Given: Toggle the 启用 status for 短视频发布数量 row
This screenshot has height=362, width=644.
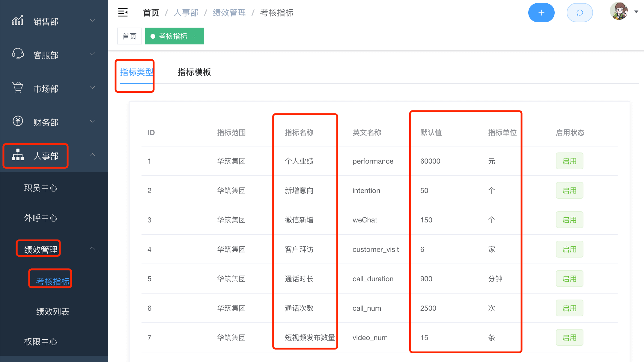Looking at the screenshot, I should [x=569, y=338].
